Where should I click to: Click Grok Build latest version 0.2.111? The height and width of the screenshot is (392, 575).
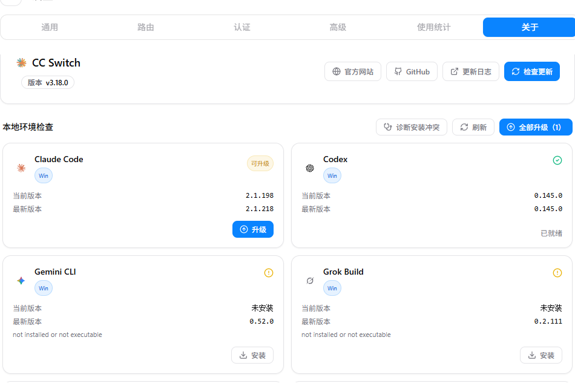click(548, 321)
